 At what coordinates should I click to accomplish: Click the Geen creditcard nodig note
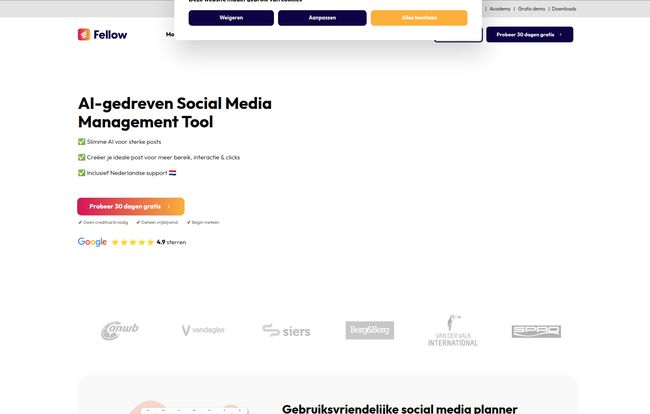(x=103, y=223)
